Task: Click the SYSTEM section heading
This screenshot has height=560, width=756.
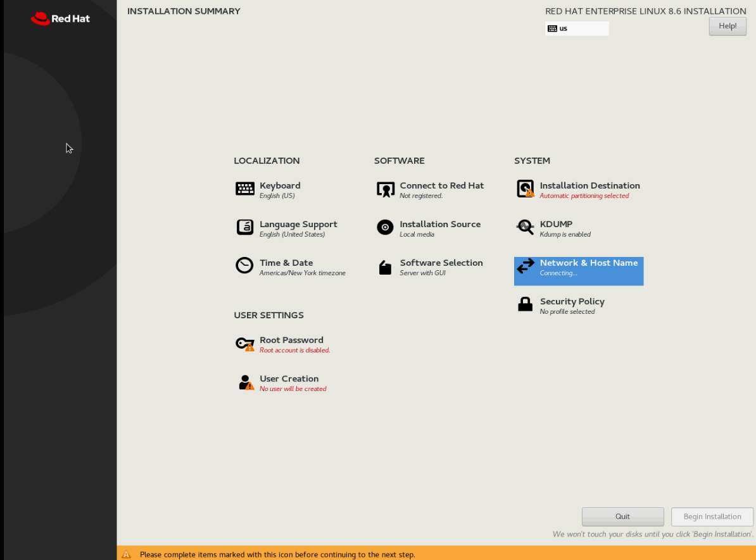Action: pyautogui.click(x=532, y=161)
